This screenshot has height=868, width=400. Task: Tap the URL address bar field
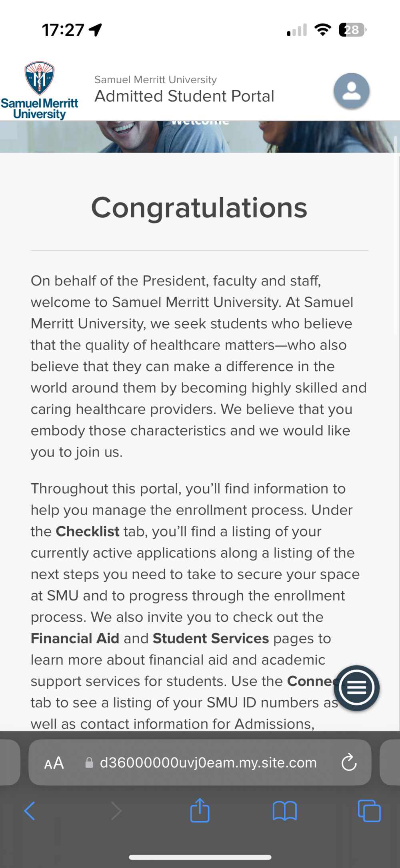point(200,762)
